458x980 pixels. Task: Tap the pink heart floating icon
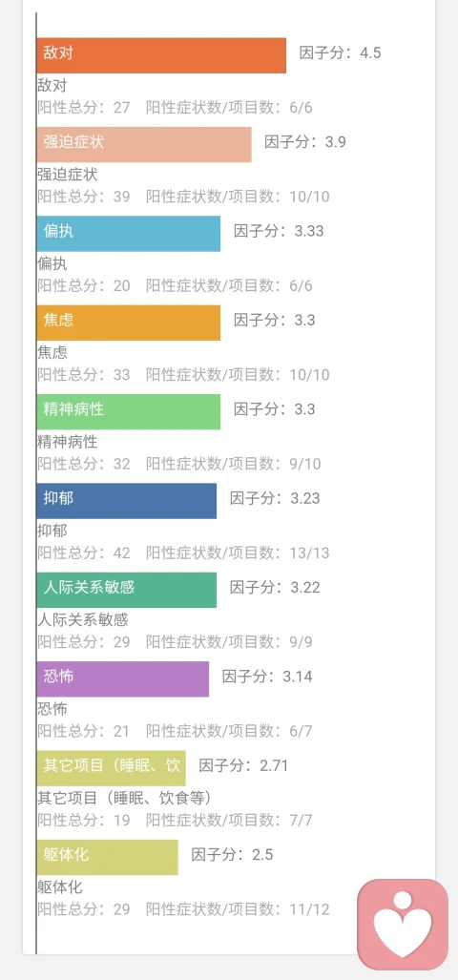click(x=403, y=925)
